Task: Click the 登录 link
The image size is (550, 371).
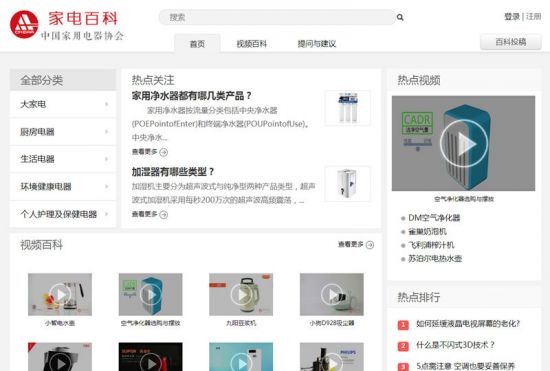Action: click(512, 16)
